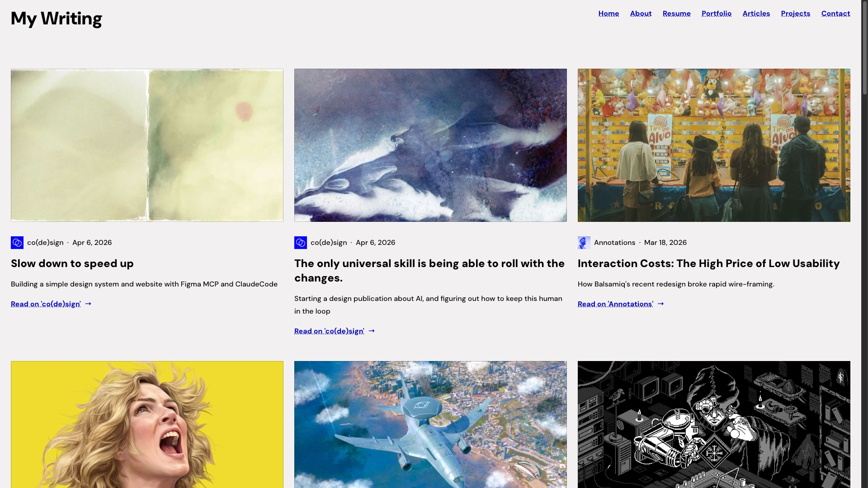The image size is (868, 488).
Task: Follow the Read on 'Annotations' link
Action: [x=615, y=304]
